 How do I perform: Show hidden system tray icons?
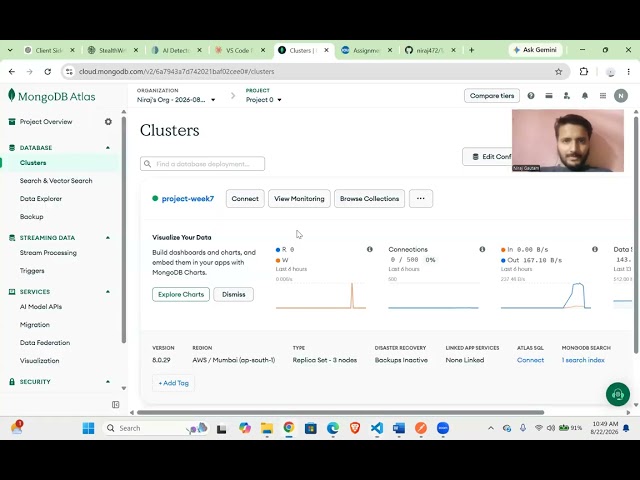pos(491,428)
